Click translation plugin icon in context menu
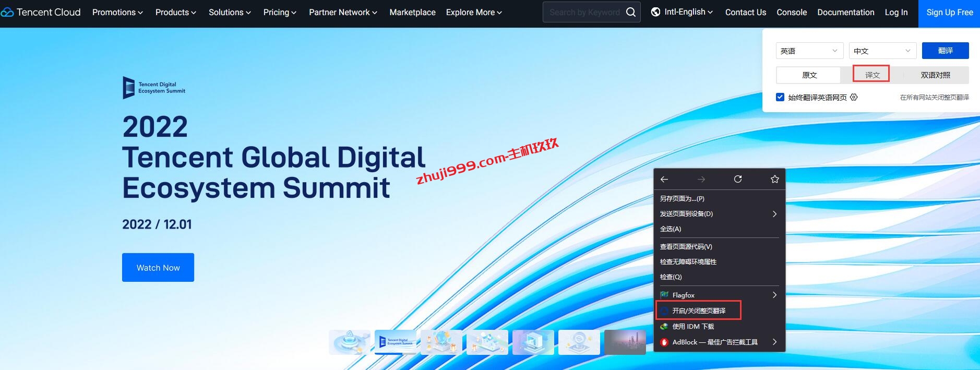 (x=664, y=311)
